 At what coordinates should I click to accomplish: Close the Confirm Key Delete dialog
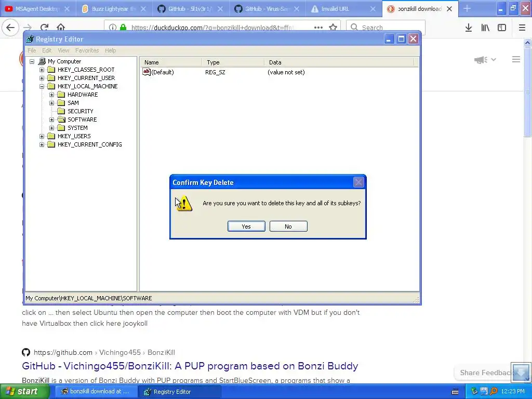click(358, 182)
